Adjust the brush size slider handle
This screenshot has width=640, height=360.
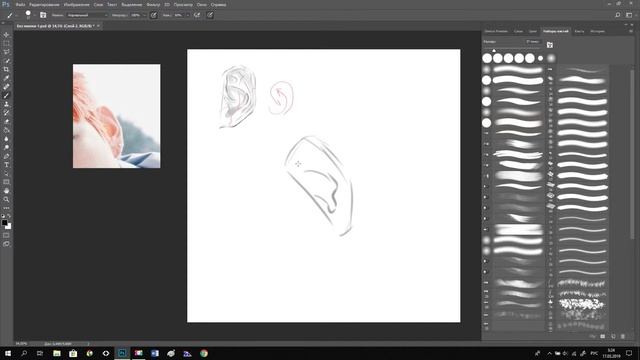(x=494, y=51)
